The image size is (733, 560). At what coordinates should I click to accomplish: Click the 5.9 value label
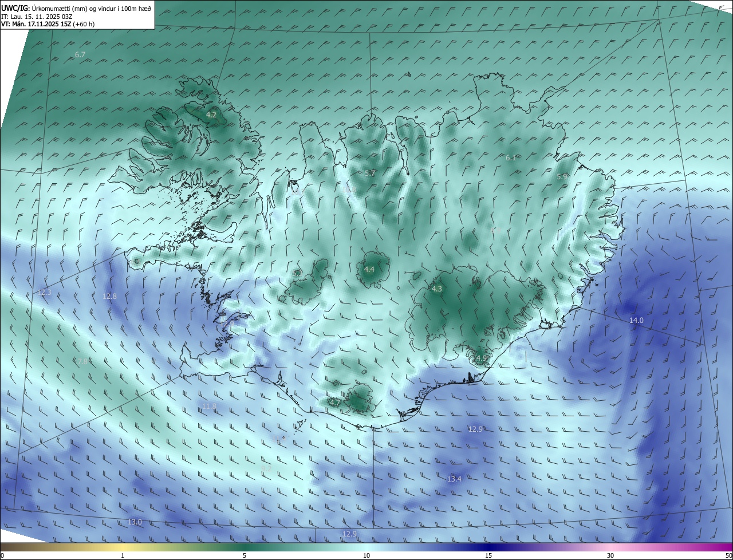tap(562, 177)
